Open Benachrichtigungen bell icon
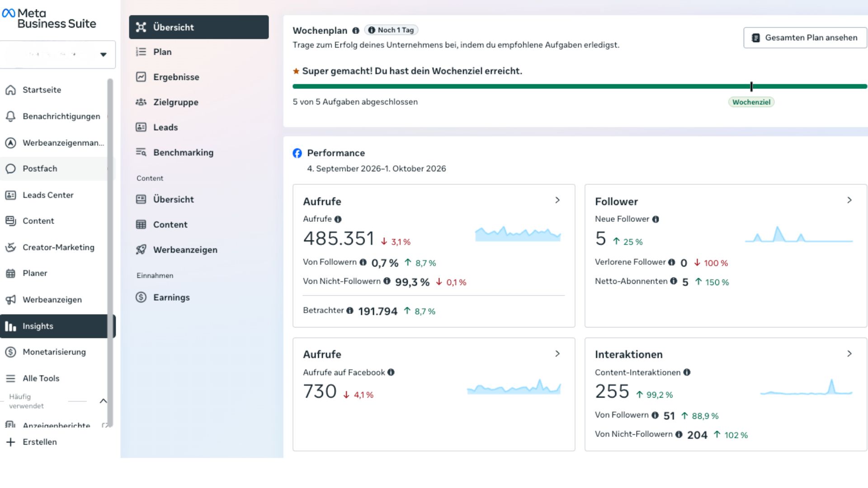 click(10, 116)
